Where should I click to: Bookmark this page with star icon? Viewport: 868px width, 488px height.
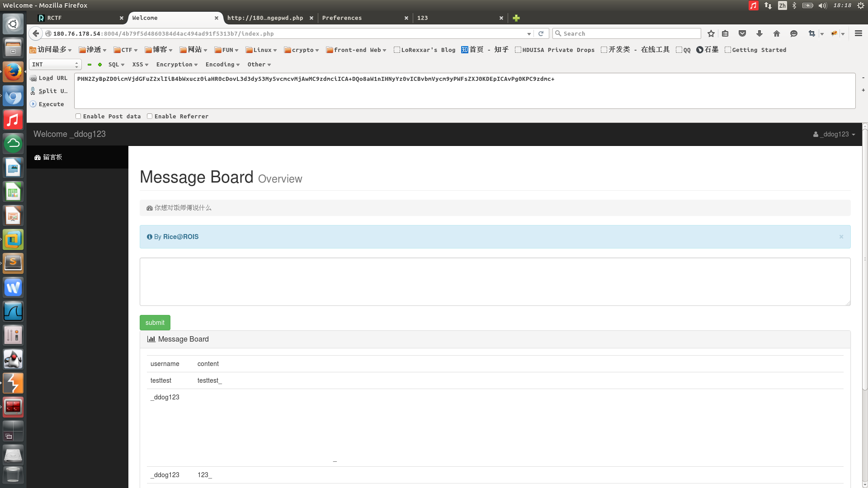click(711, 33)
